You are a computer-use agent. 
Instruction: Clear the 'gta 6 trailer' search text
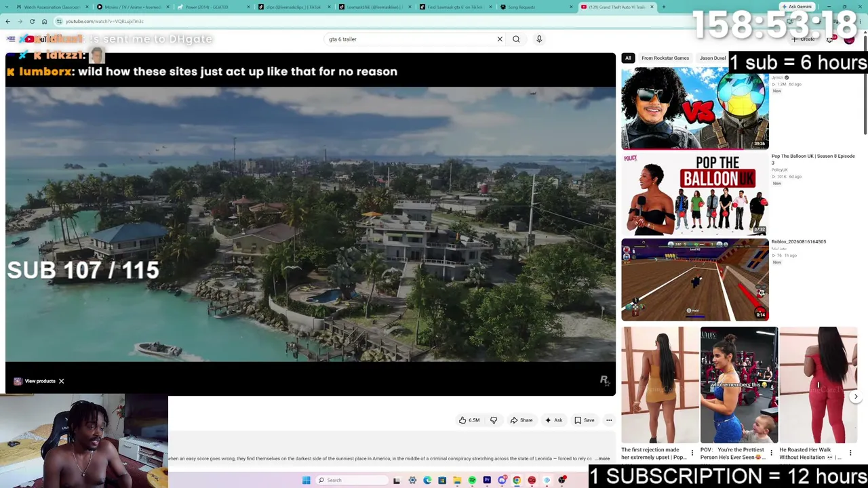(500, 39)
